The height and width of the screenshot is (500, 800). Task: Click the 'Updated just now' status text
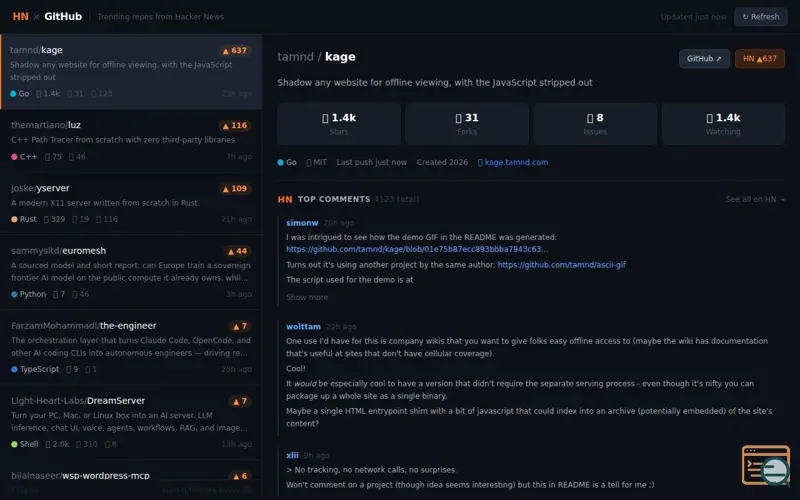pyautogui.click(x=693, y=17)
